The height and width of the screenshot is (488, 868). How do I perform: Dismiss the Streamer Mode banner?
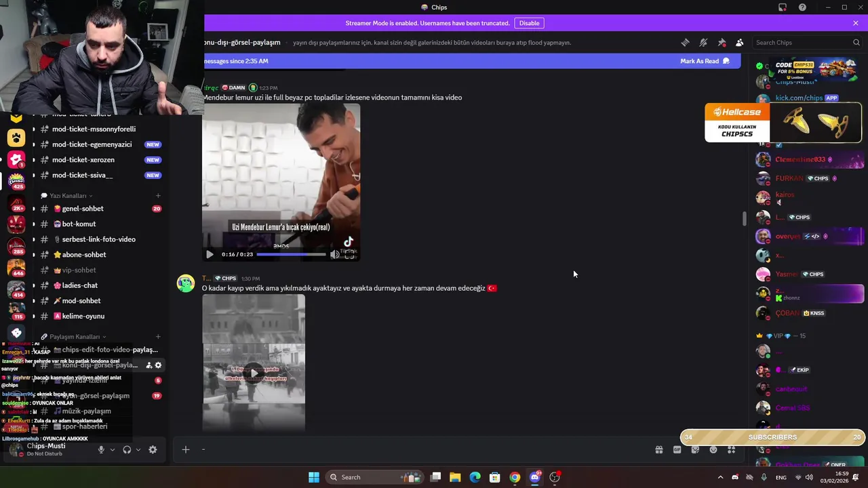tap(856, 23)
